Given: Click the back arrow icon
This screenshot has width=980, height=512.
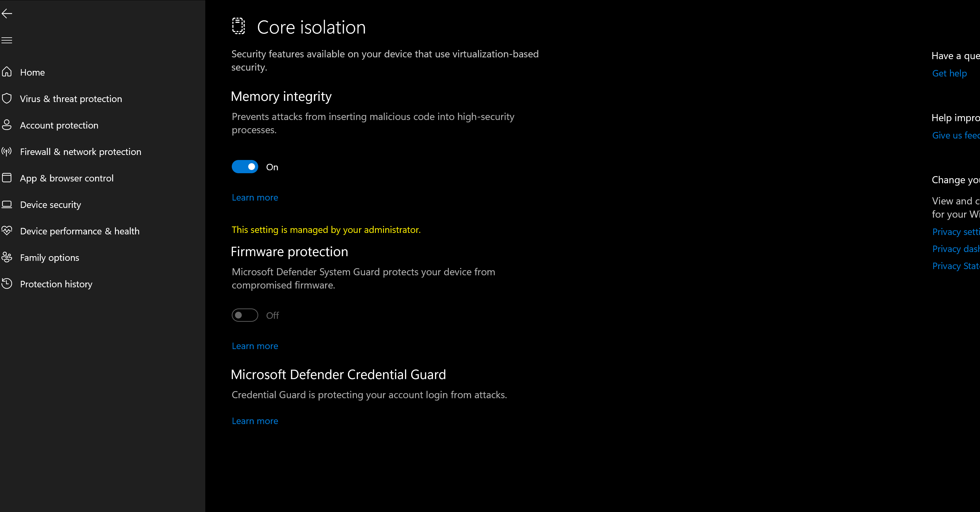Looking at the screenshot, I should [x=7, y=14].
